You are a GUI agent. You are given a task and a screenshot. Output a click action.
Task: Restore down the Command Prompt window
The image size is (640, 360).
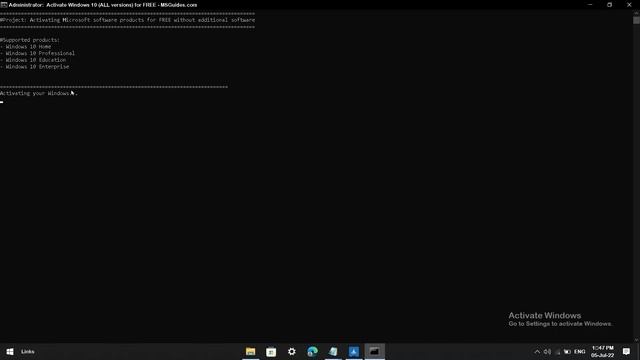(x=609, y=5)
